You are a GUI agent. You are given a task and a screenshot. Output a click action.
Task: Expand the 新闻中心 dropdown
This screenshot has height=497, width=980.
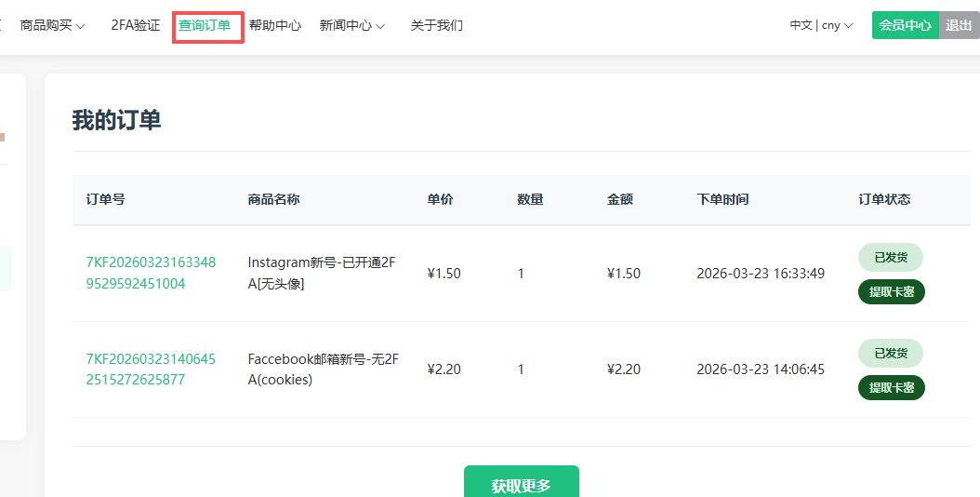pos(351,25)
